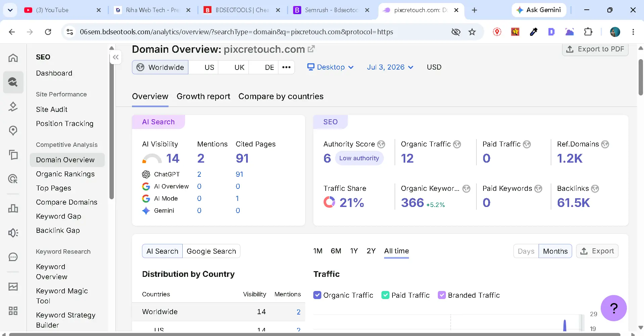Screen dimensions: 644x336
Task: Select the 1Y time range
Action: click(354, 251)
